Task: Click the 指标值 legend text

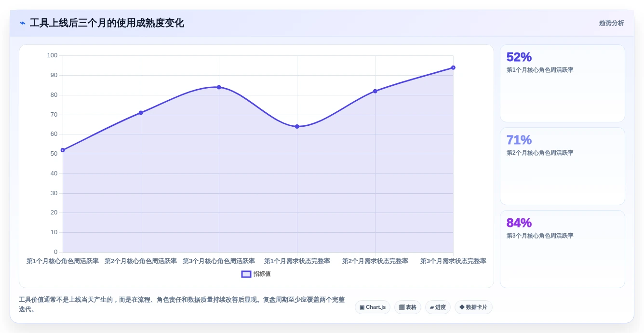Action: [262, 274]
